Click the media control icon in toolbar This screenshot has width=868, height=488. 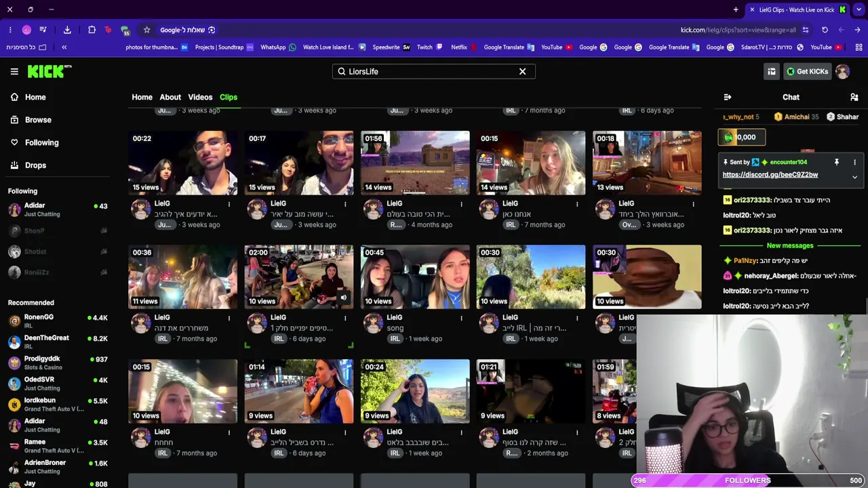tap(43, 30)
